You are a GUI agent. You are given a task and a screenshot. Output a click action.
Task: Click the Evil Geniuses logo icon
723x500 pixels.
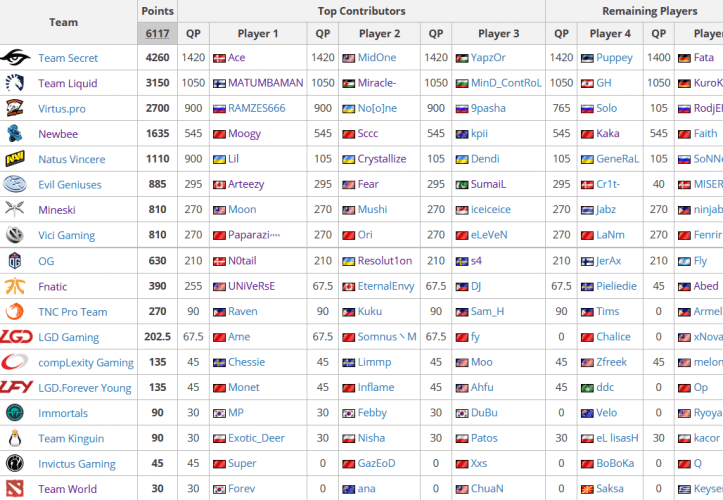click(16, 184)
